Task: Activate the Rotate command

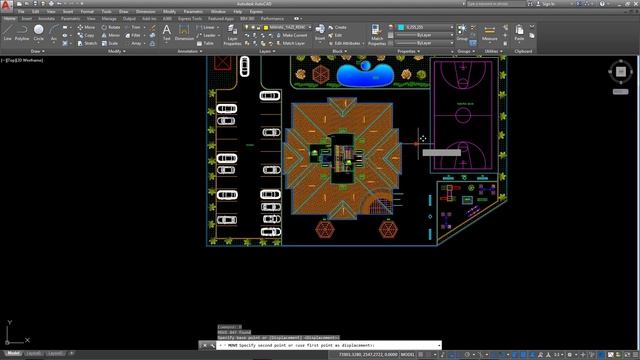Action: click(111, 27)
